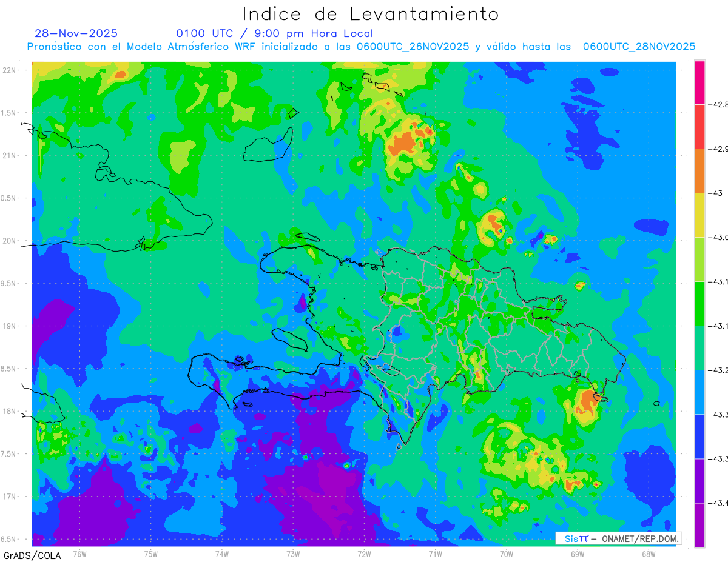Click the teal-green legend swatch above -43.2
Image resolution: width=728 pixels, height=562 pixels.
point(700,347)
